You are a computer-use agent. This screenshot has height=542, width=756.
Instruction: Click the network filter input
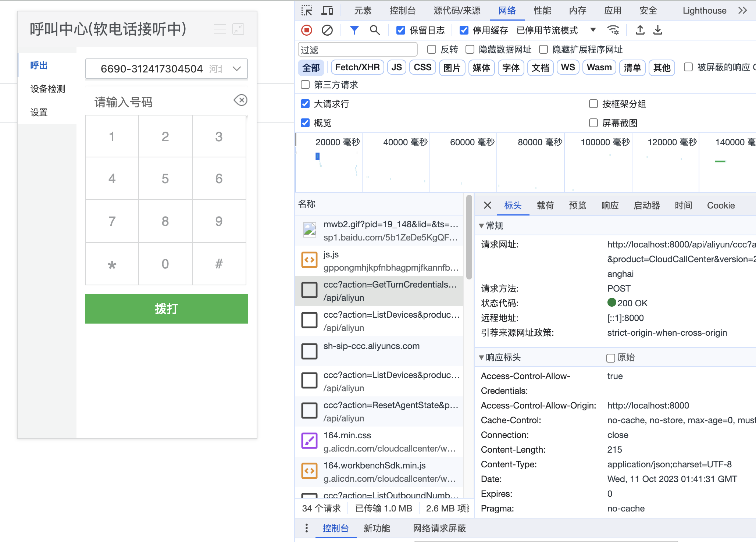point(358,50)
